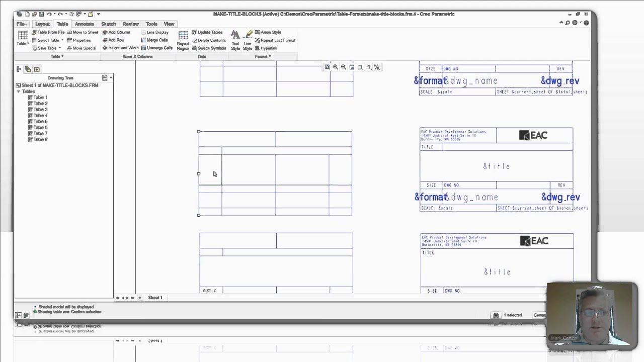
Task: Open the Save Table dropdown arrow
Action: click(x=59, y=48)
